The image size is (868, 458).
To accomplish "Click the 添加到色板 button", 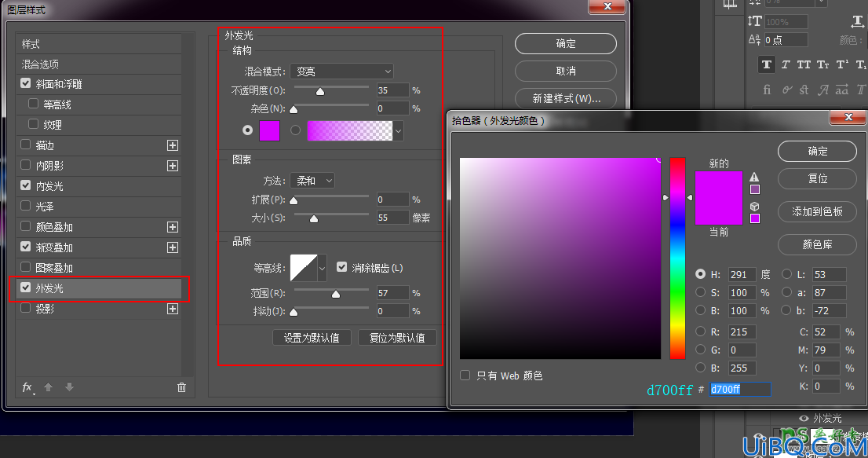I will click(818, 211).
